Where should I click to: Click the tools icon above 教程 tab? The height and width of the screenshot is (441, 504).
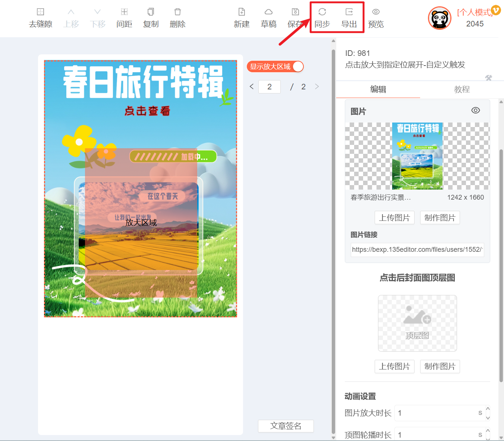tap(488, 78)
